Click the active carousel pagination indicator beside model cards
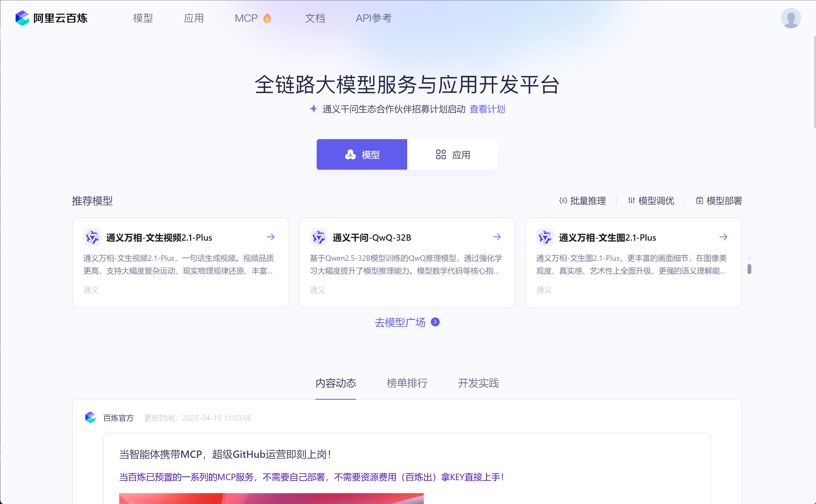The height and width of the screenshot is (504, 816). pos(749,269)
